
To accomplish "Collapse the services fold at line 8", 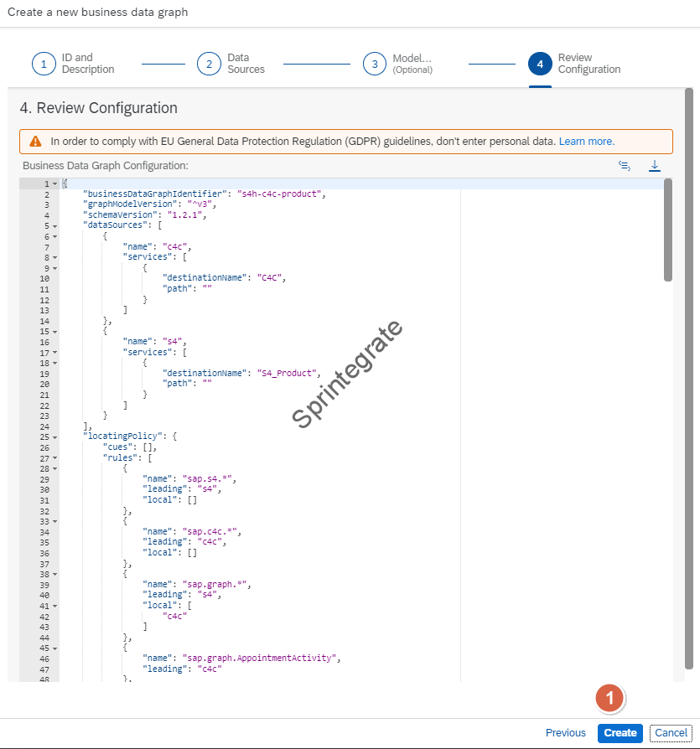I will click(55, 257).
